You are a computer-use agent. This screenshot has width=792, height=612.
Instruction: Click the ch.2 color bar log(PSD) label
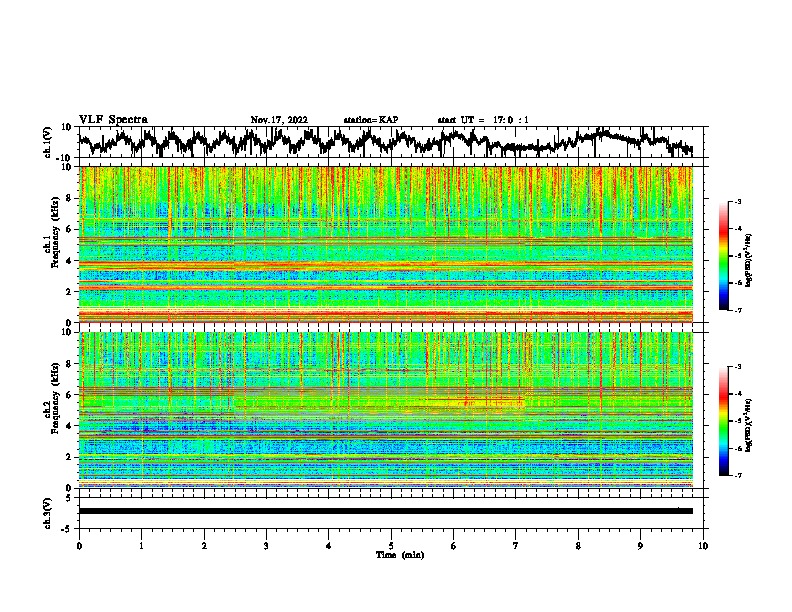coord(748,425)
